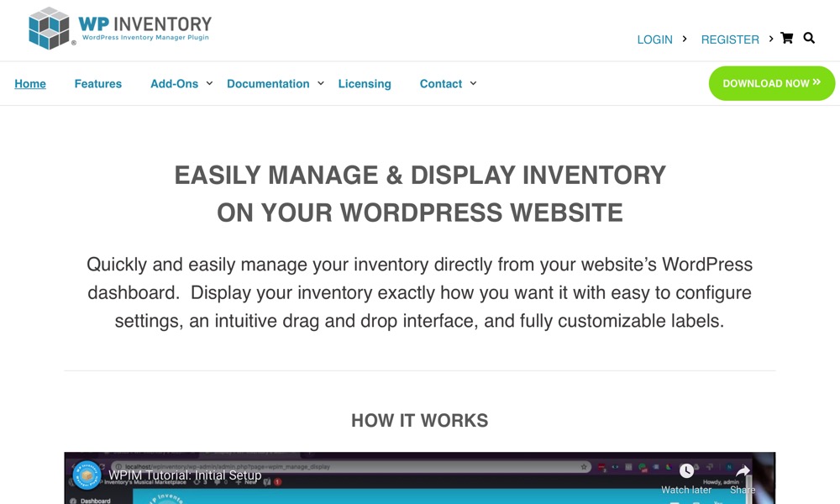
Task: Click video channel avatar icon
Action: (x=87, y=475)
